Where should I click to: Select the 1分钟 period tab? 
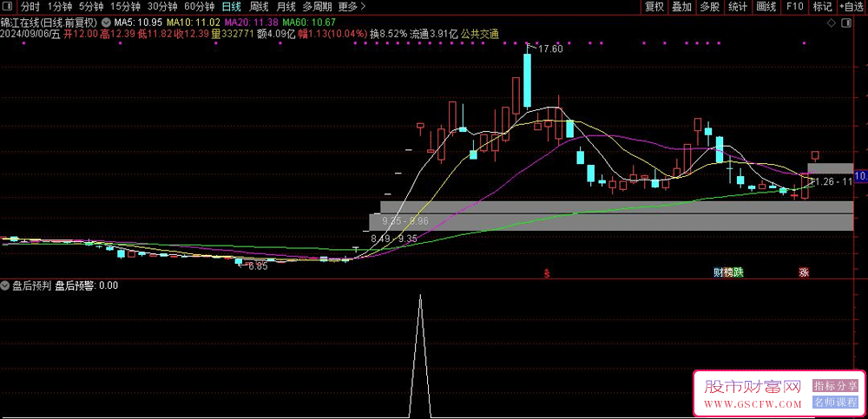(x=59, y=7)
